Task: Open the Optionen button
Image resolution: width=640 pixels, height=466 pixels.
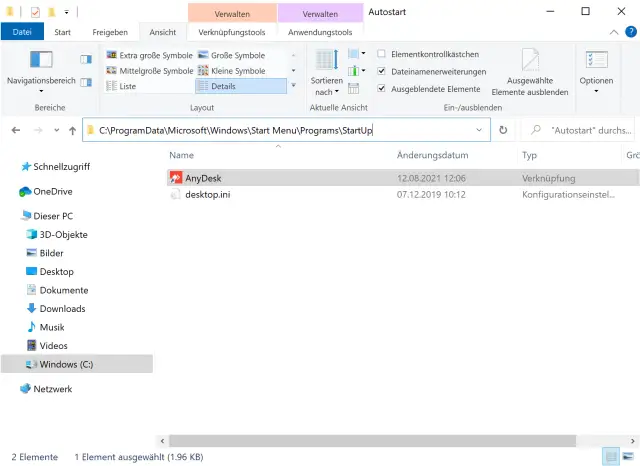Action: (596, 72)
